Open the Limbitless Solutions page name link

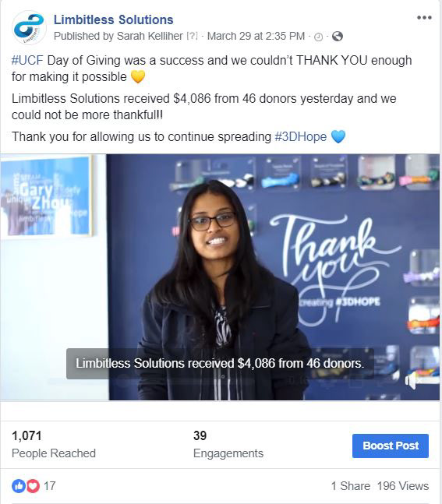(113, 19)
